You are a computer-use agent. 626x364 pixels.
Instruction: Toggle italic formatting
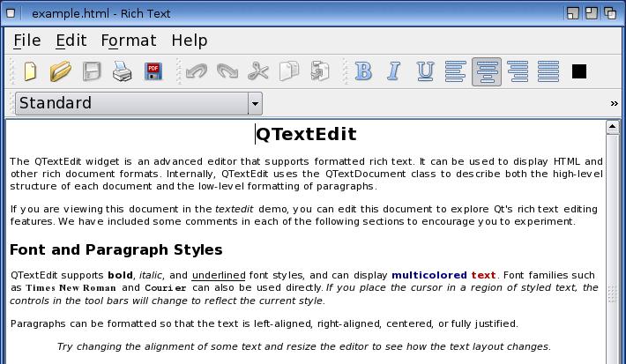pos(394,72)
